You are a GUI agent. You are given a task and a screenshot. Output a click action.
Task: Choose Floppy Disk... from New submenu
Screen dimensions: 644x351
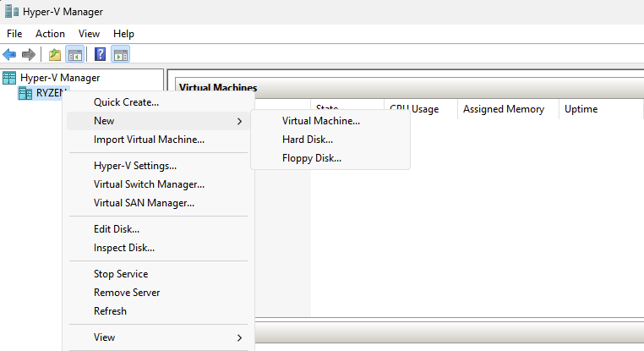click(x=311, y=158)
